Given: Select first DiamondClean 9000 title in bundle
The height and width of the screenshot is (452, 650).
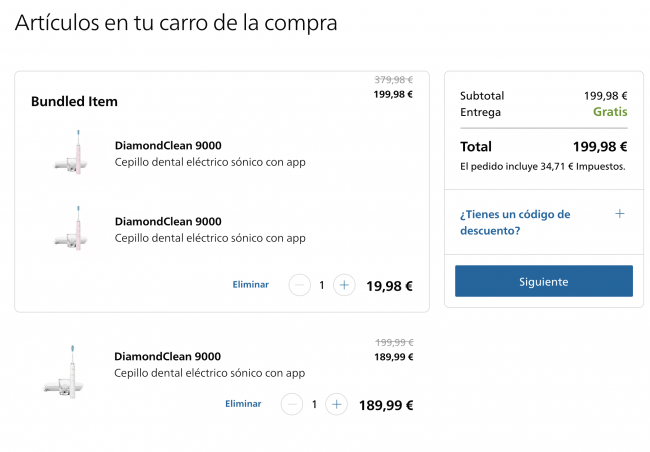Looking at the screenshot, I should coord(168,146).
